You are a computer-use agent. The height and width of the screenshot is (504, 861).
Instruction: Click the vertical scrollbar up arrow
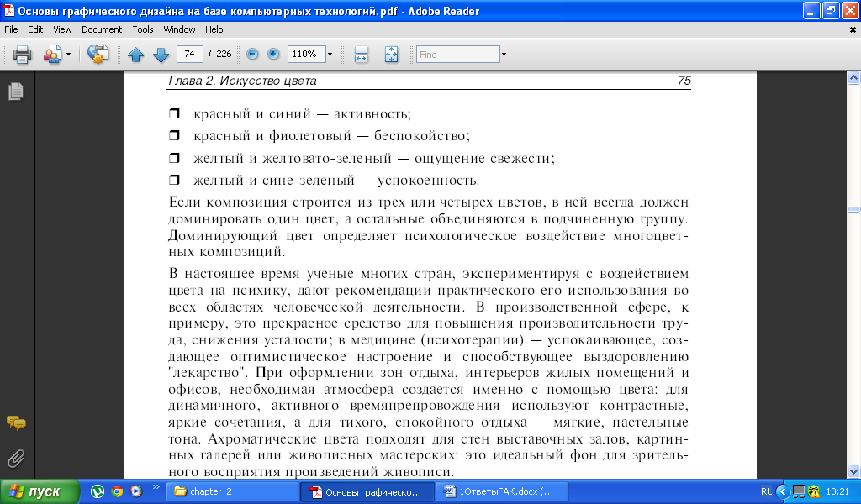[x=854, y=78]
